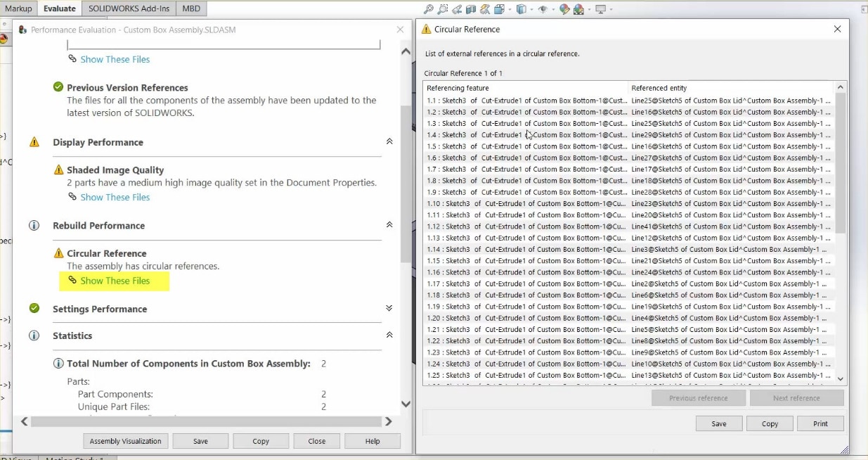This screenshot has width=868, height=460.
Task: Click the Assembly Visualization button
Action: pos(126,441)
